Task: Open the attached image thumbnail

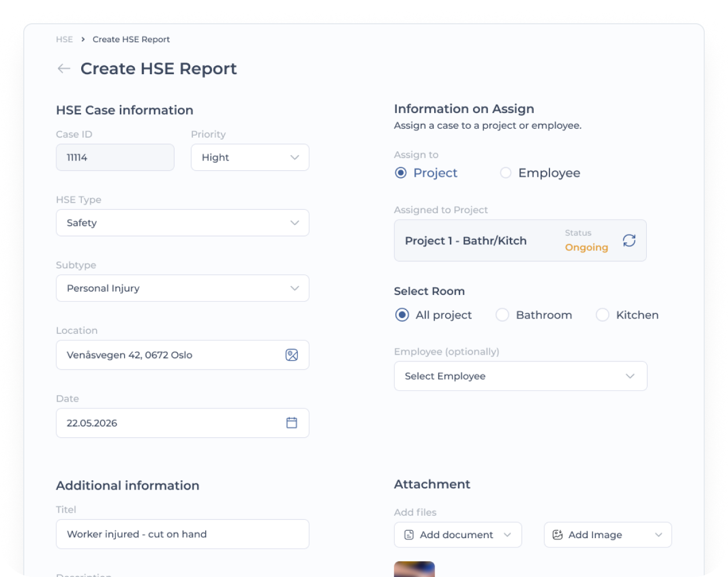Action: pos(414,569)
